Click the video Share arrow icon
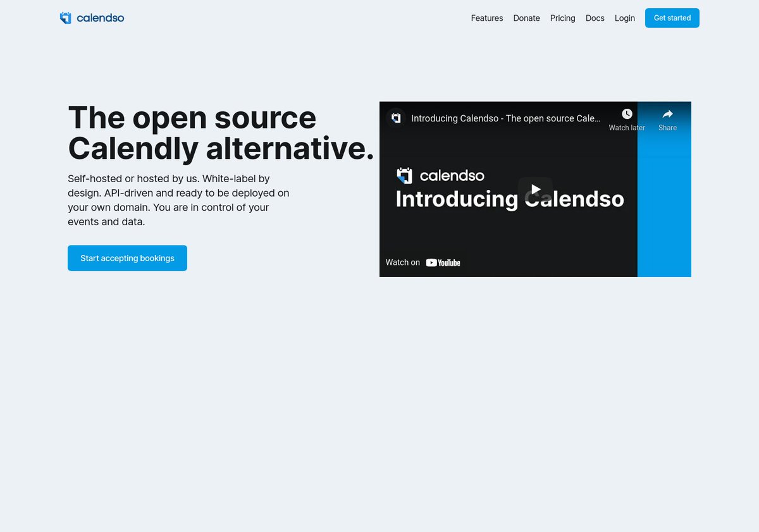 (x=667, y=114)
